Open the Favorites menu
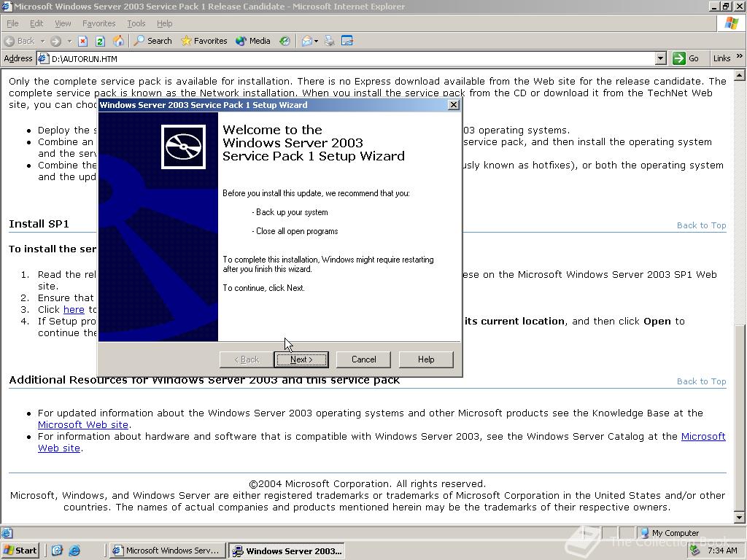 pos(98,23)
